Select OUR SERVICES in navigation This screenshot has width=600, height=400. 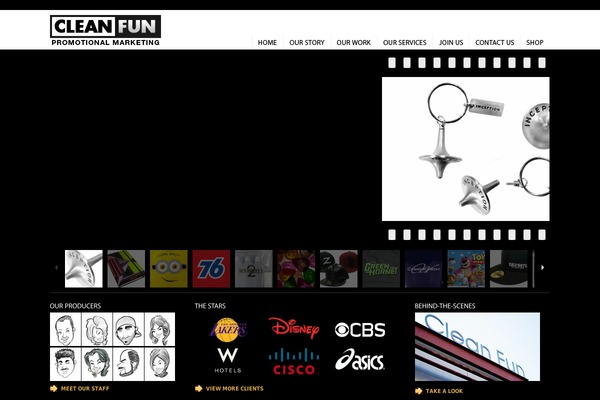pos(404,42)
